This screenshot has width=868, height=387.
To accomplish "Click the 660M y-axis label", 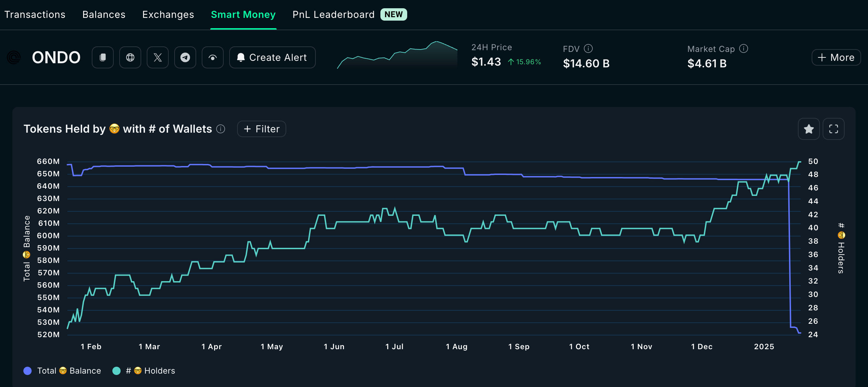I will [48, 162].
